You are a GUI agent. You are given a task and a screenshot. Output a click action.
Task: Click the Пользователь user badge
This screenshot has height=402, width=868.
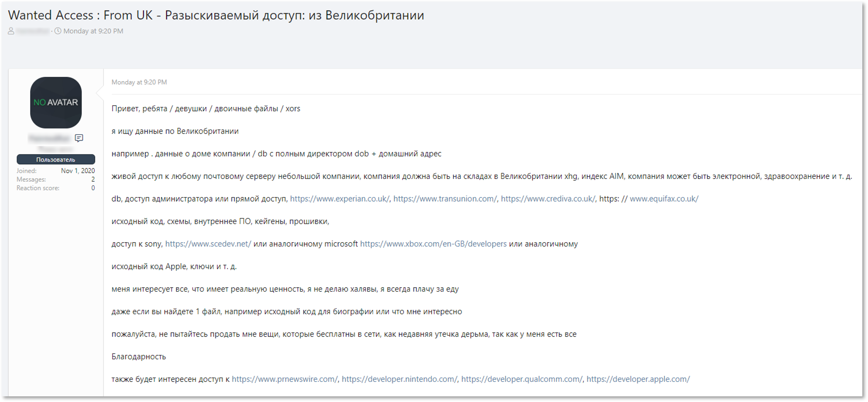point(56,159)
